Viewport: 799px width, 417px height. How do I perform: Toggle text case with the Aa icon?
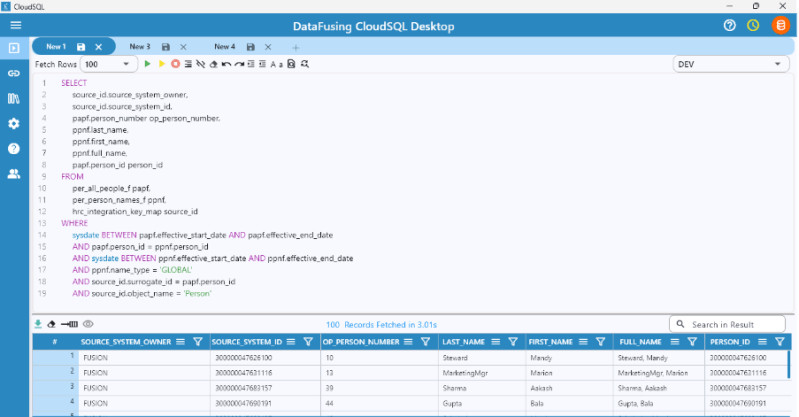click(x=277, y=64)
